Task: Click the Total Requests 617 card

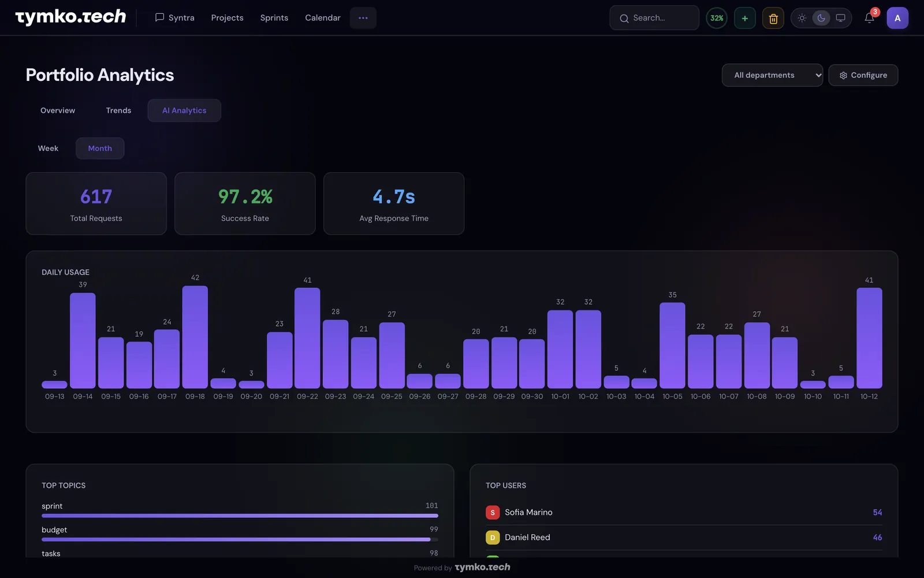Action: pos(96,203)
